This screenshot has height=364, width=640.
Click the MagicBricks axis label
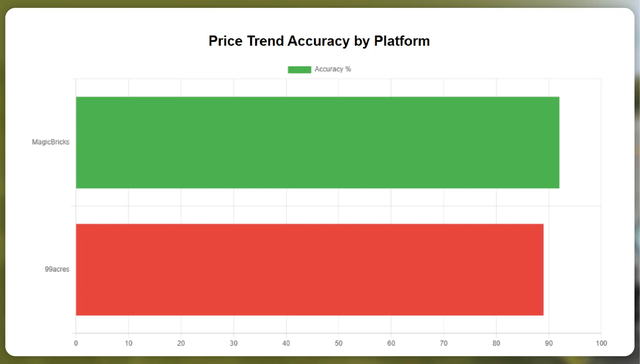pyautogui.click(x=51, y=142)
